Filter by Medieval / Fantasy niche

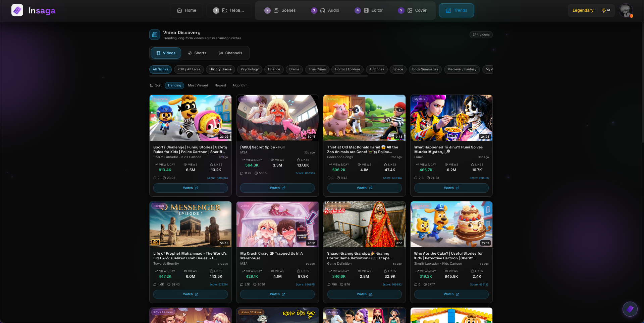[x=462, y=69]
